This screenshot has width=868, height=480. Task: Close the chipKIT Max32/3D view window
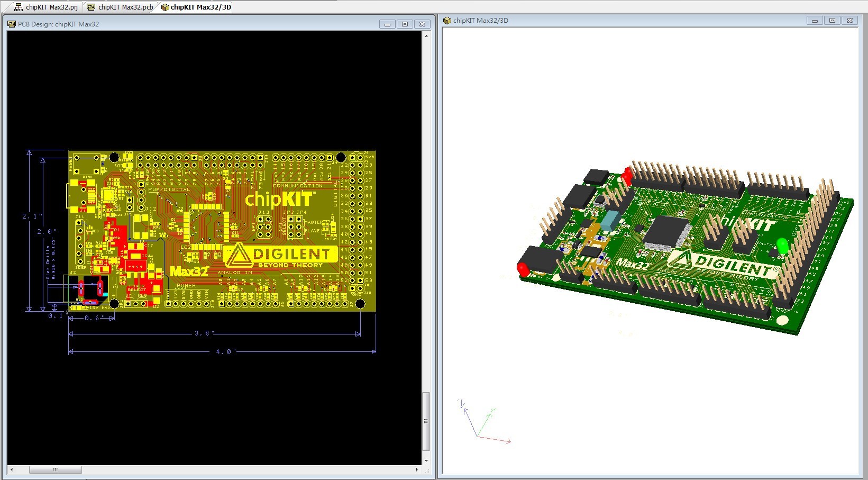pos(849,21)
